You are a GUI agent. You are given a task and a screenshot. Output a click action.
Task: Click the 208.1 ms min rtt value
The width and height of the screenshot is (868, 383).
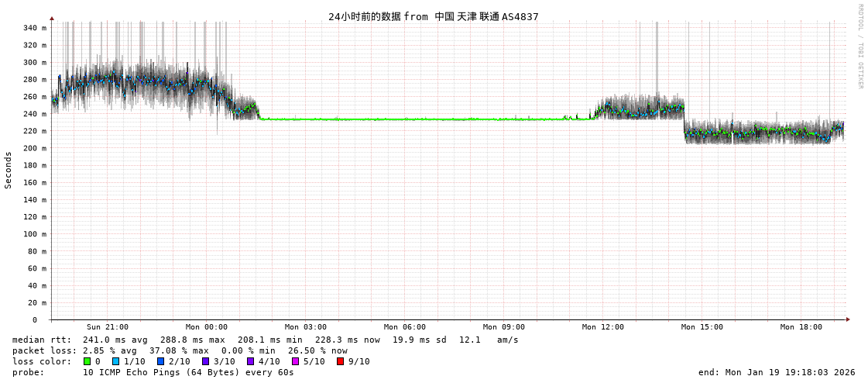coord(270,340)
